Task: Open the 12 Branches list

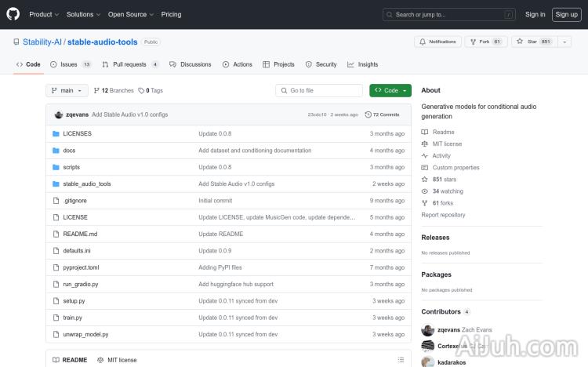Action: coord(113,91)
